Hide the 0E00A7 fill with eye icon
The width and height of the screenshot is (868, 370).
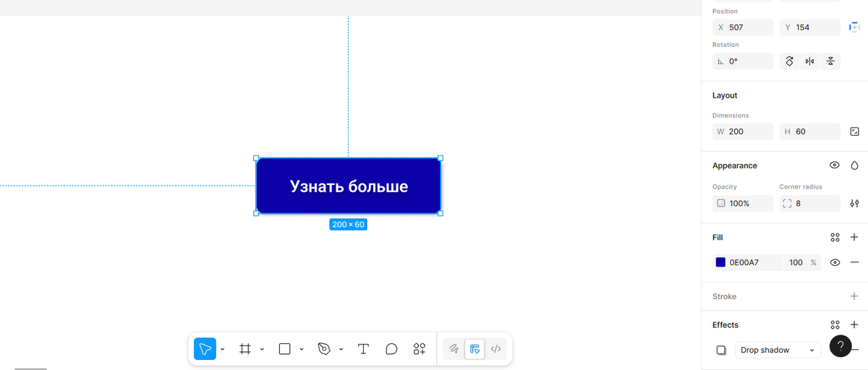pos(835,262)
